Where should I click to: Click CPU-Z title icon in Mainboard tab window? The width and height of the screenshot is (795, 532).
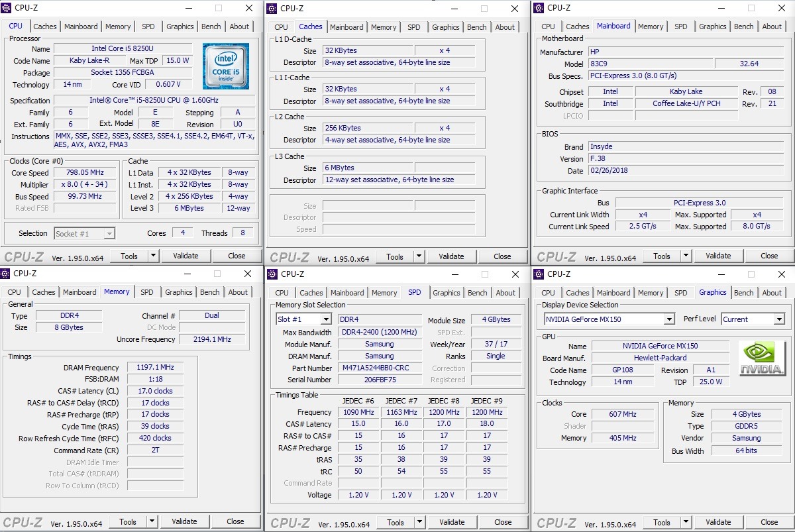[x=539, y=8]
